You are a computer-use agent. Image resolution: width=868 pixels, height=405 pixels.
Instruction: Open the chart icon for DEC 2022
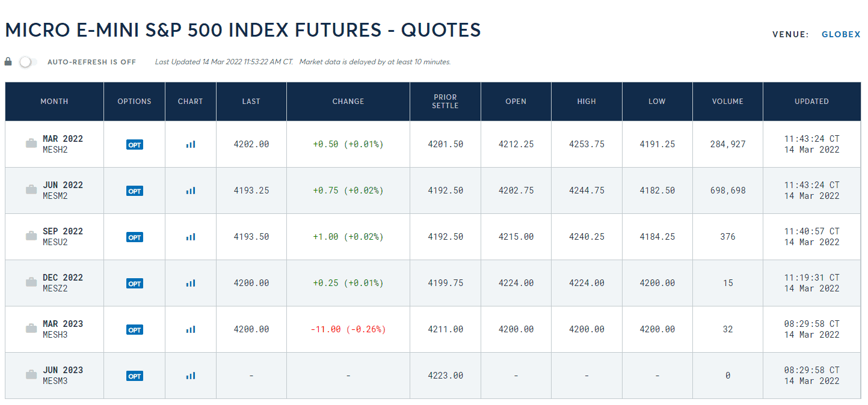pos(191,283)
